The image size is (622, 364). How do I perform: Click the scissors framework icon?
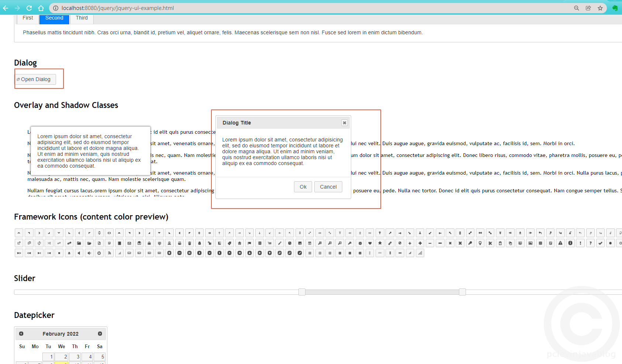tap(490, 243)
